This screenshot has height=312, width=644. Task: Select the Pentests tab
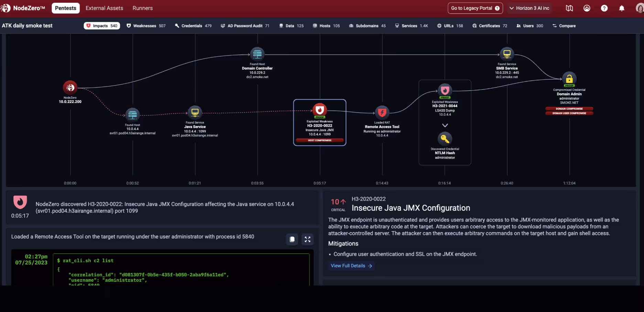[x=65, y=8]
